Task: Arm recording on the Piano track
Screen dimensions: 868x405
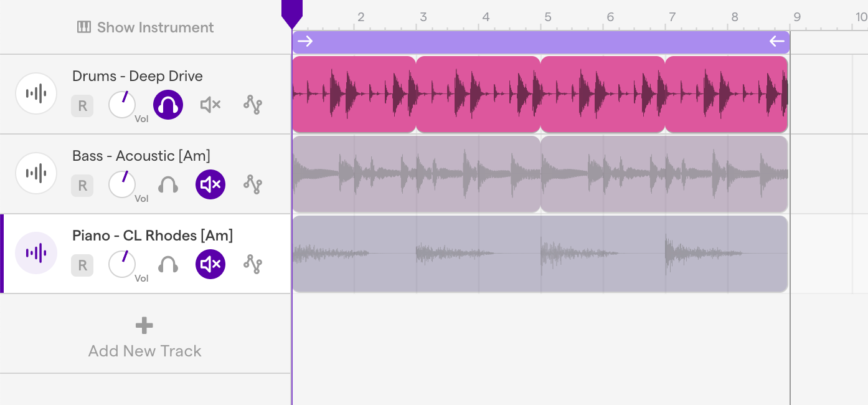Action: [82, 265]
